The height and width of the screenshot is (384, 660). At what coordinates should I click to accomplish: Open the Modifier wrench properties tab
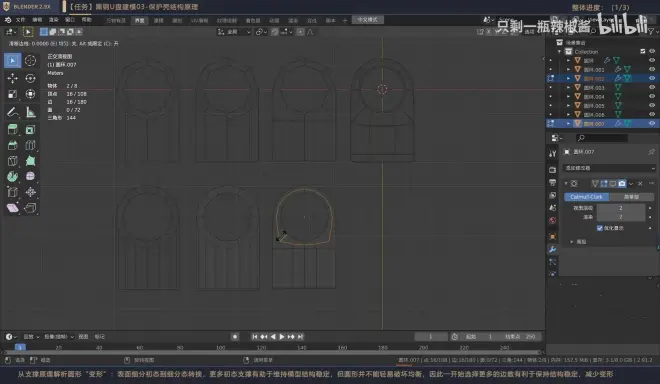[553, 249]
